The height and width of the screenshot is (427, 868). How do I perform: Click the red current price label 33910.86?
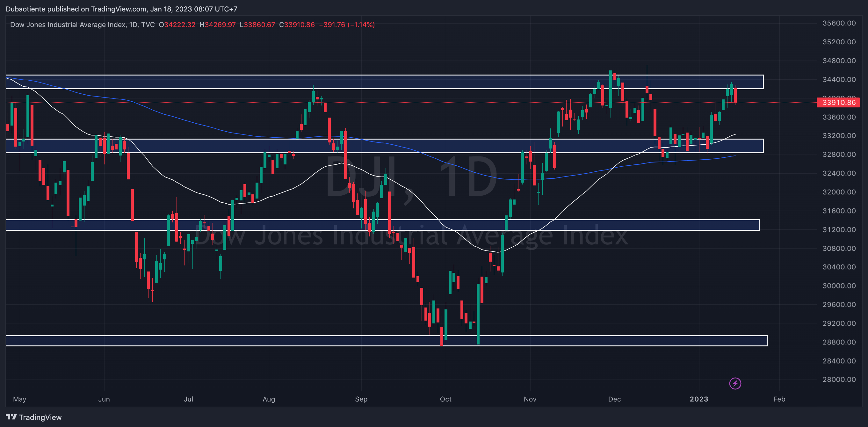pos(838,103)
